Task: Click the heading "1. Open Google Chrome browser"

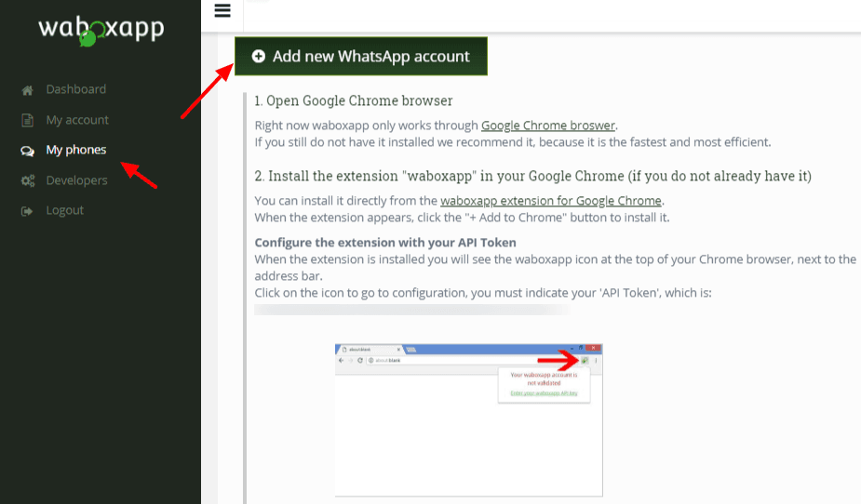Action: pyautogui.click(x=354, y=101)
